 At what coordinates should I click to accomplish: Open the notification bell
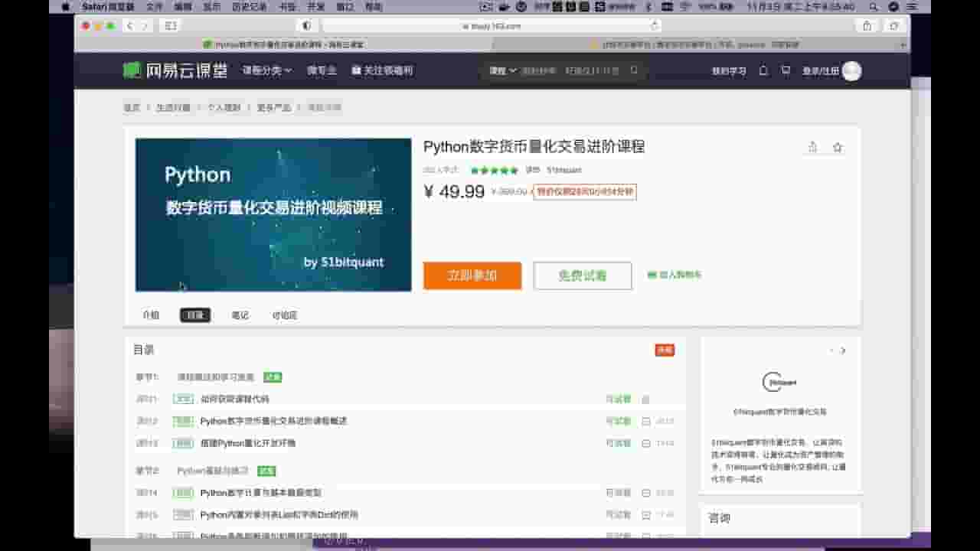(763, 70)
